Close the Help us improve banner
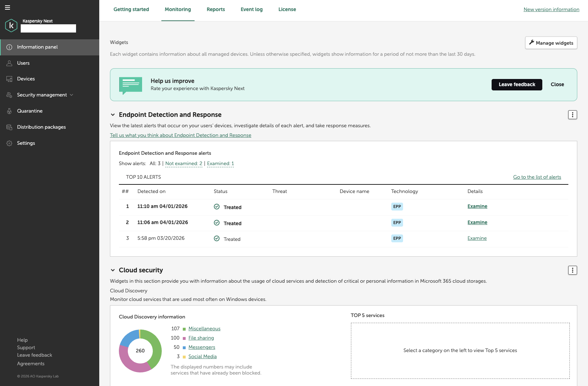Image resolution: width=588 pixels, height=386 pixels. pos(557,85)
